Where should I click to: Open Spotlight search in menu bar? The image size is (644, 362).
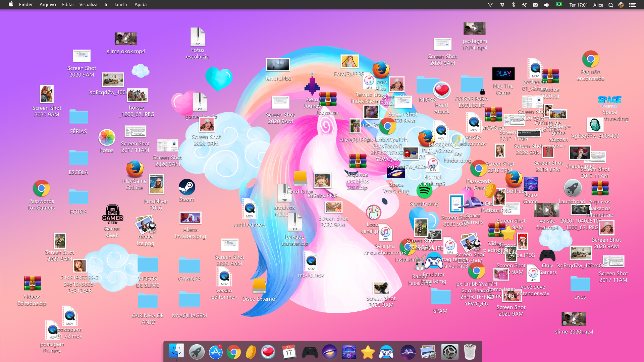[611, 5]
